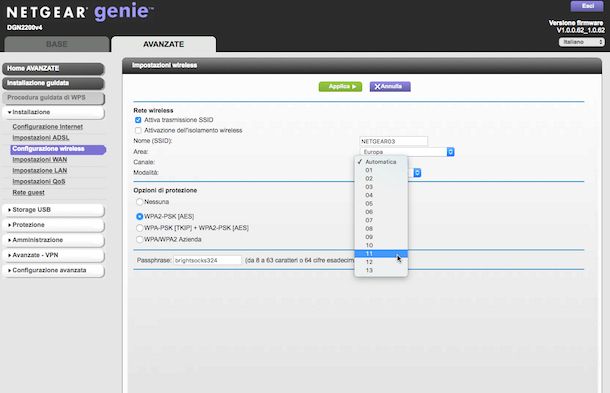
Task: Switch to the BASE tab
Action: (x=57, y=44)
